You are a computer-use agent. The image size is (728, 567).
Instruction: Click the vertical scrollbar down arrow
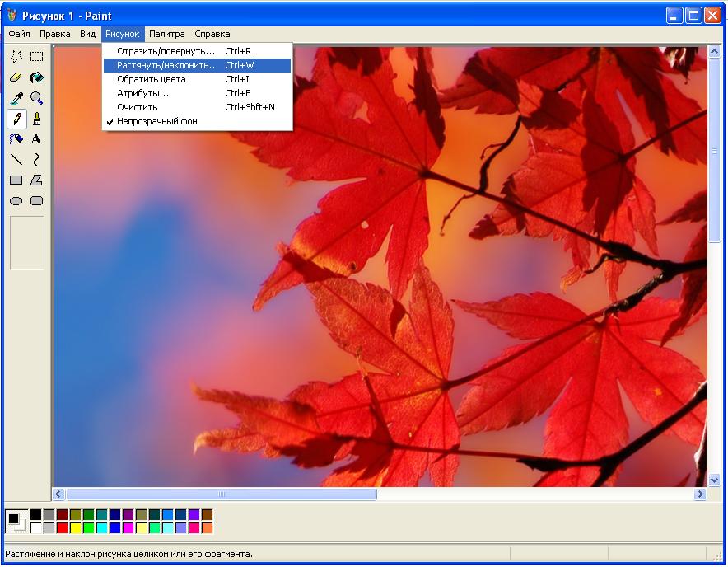coord(714,479)
